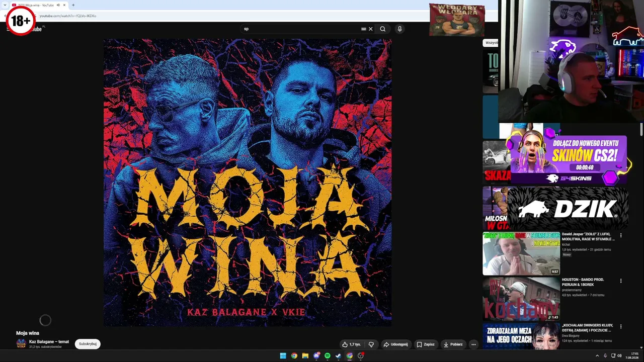Mute the tab via speaker icon

click(x=58, y=5)
